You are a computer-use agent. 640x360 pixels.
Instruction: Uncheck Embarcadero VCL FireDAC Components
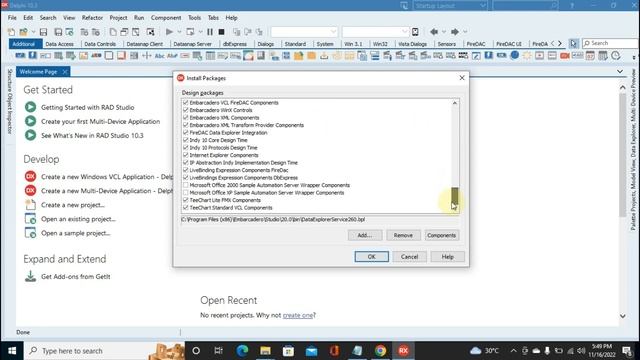pos(186,102)
